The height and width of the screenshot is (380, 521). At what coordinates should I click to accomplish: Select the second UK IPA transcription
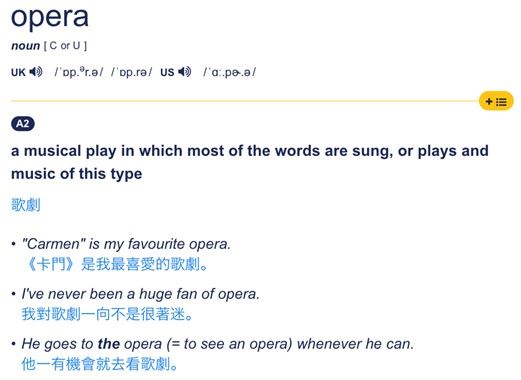[132, 72]
